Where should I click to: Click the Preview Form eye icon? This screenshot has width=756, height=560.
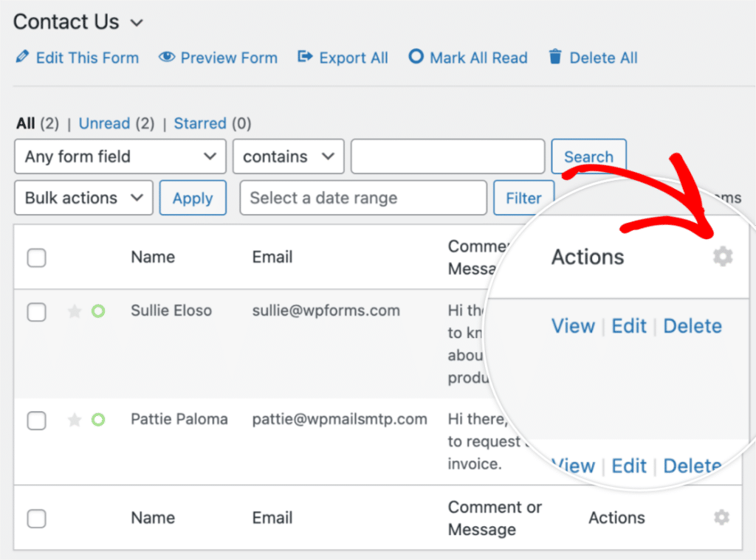167,57
